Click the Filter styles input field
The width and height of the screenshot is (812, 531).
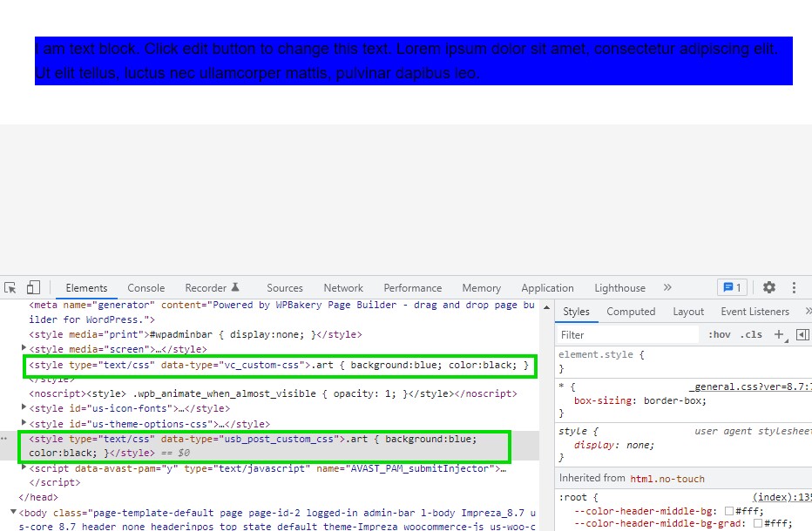627,333
